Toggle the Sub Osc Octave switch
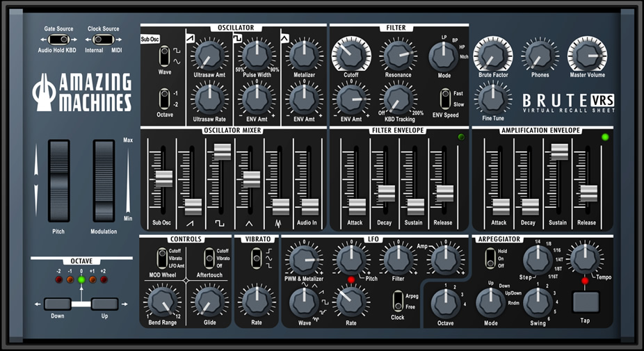 tap(164, 99)
